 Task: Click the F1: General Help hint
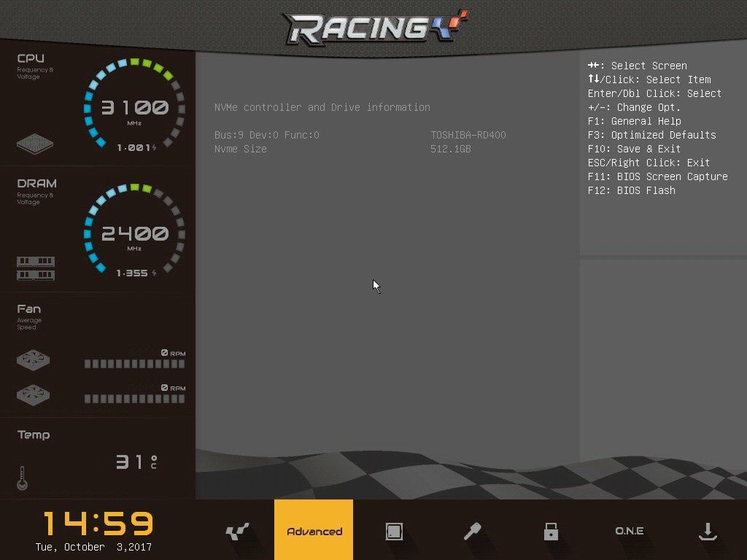635,121
